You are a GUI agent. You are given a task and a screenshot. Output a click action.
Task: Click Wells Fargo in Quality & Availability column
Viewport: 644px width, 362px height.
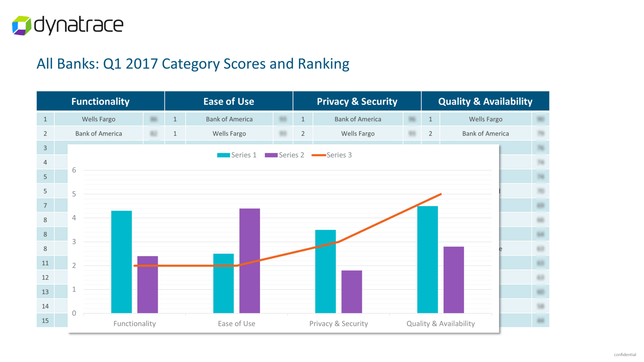486,119
